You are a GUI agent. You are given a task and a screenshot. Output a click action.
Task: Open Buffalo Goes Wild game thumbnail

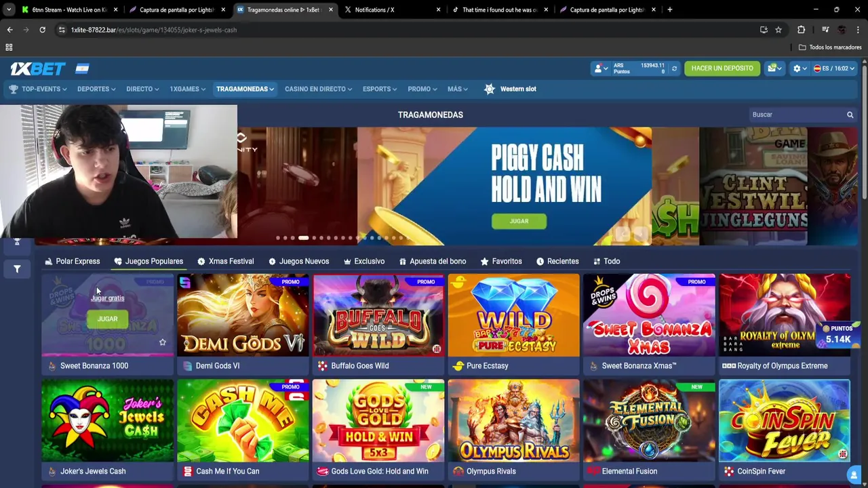(x=378, y=315)
